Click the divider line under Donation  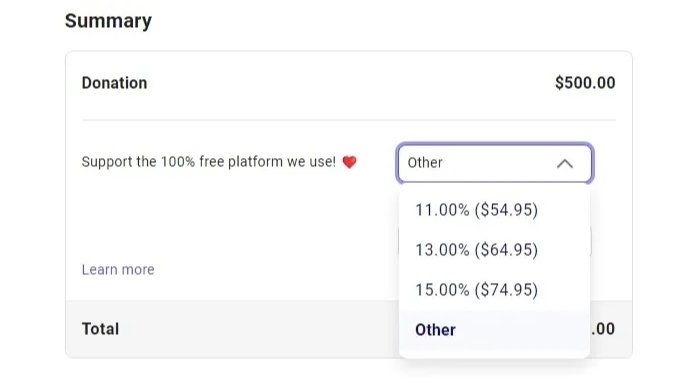click(349, 120)
